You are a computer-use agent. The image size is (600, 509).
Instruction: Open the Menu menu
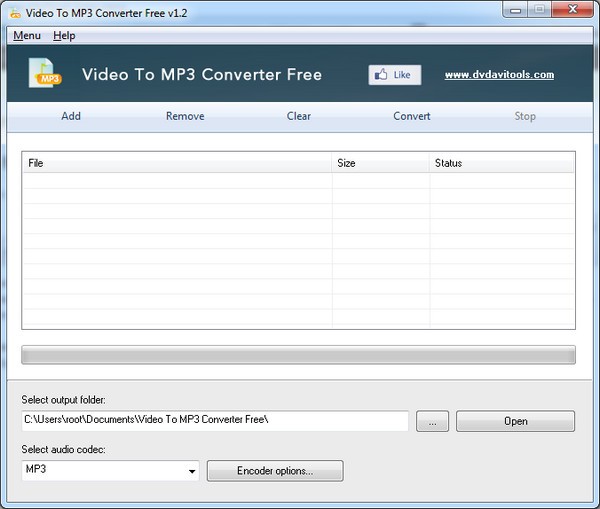(27, 36)
